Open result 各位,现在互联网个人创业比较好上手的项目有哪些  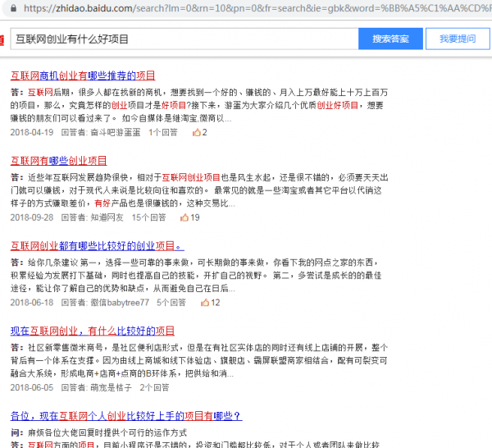coord(126,416)
